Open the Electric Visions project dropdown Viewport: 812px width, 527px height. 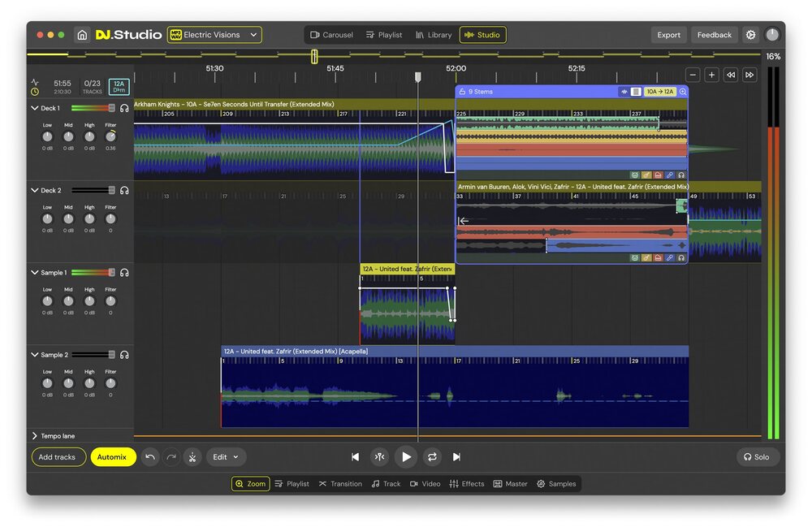click(215, 35)
